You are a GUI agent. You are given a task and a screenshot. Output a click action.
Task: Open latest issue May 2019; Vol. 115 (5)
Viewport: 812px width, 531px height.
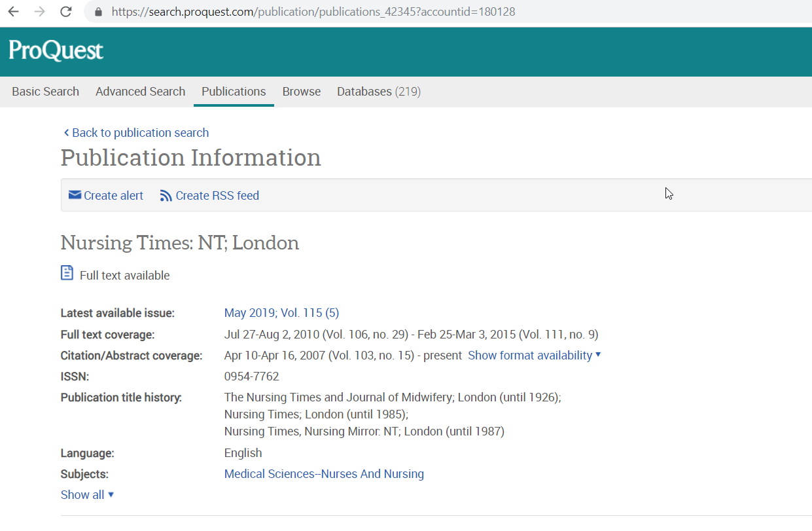click(x=282, y=313)
